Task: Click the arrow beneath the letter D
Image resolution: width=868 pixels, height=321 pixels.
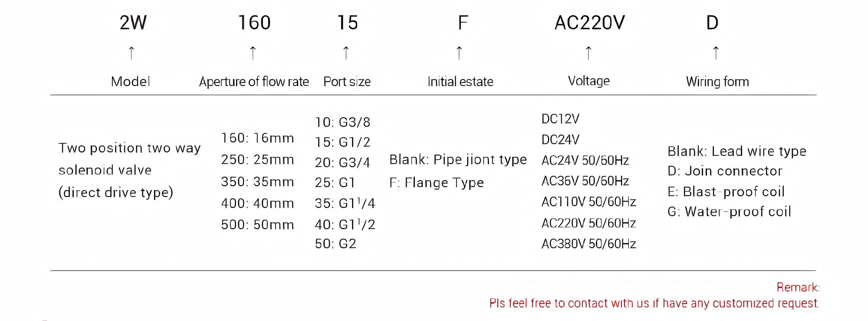Action: pos(716,53)
